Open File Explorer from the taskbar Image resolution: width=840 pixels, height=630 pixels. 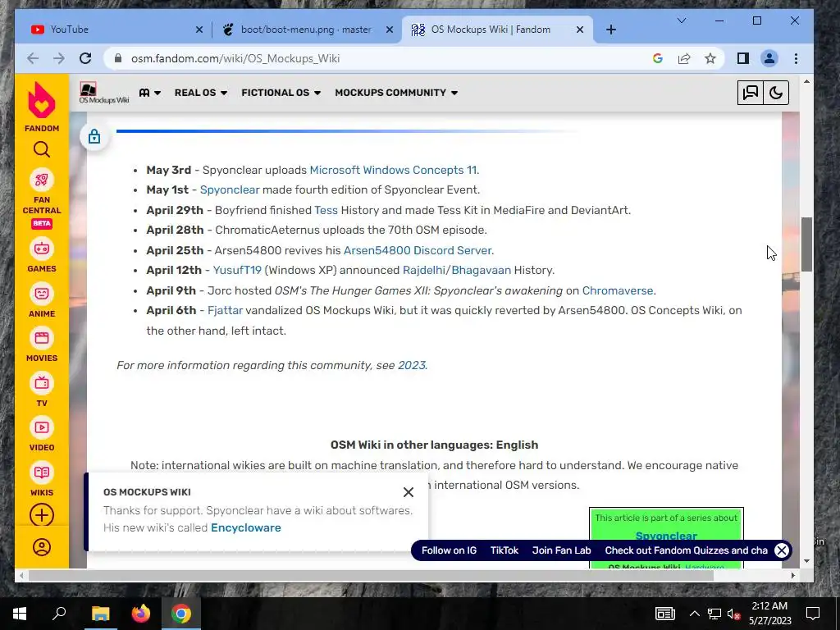(x=100, y=614)
